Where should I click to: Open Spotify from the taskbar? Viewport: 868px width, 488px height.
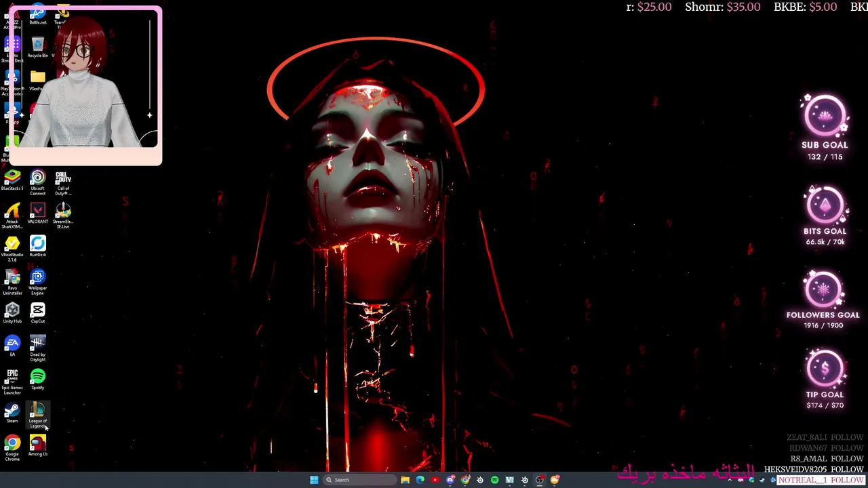tap(494, 480)
